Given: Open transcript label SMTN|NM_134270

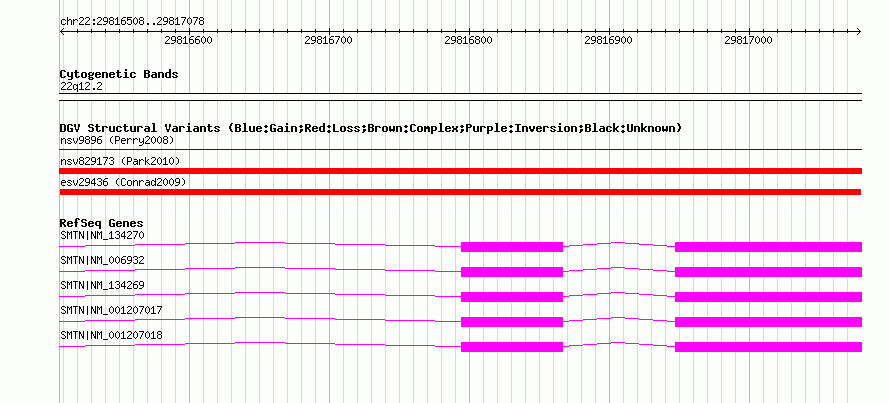Looking at the screenshot, I should (x=102, y=235).
